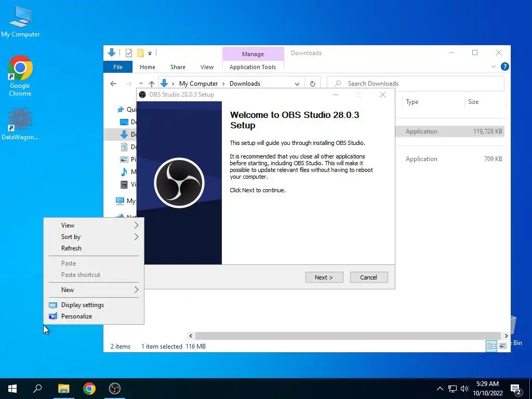Open Display settings from context menu

pyautogui.click(x=94, y=304)
